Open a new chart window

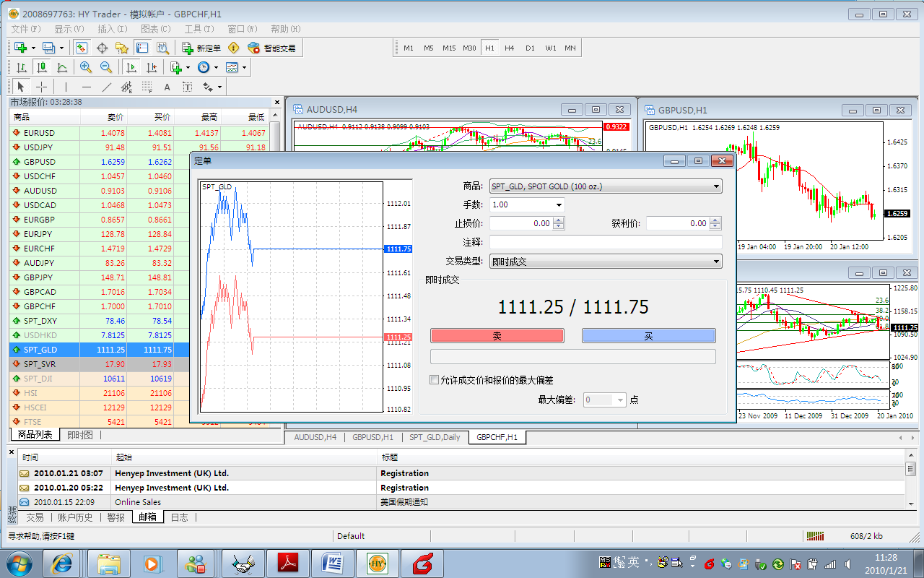[x=20, y=48]
